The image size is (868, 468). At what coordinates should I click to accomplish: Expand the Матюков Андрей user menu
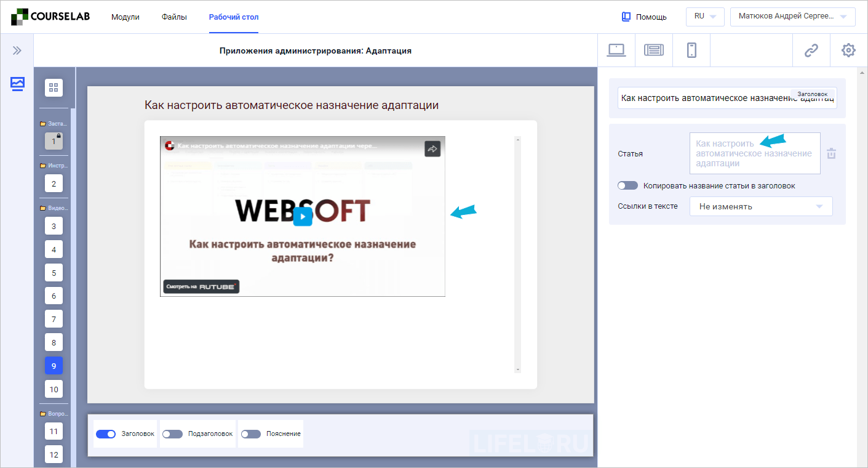click(792, 17)
